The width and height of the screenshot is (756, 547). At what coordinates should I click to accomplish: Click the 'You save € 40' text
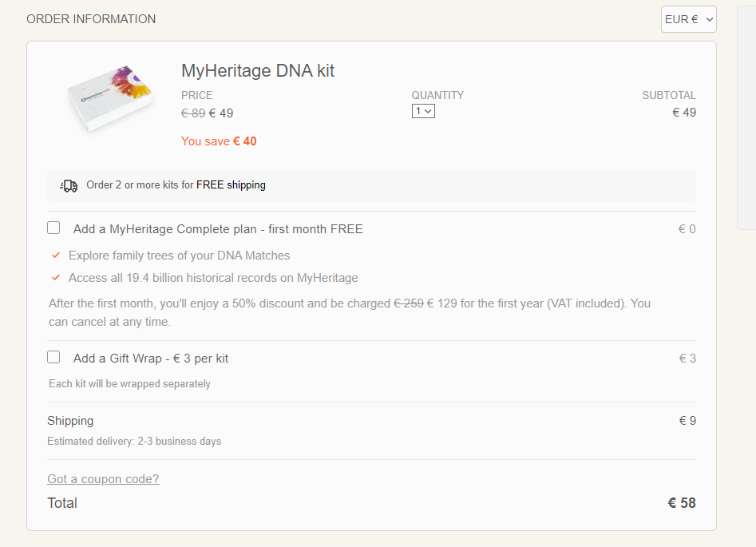tap(219, 141)
